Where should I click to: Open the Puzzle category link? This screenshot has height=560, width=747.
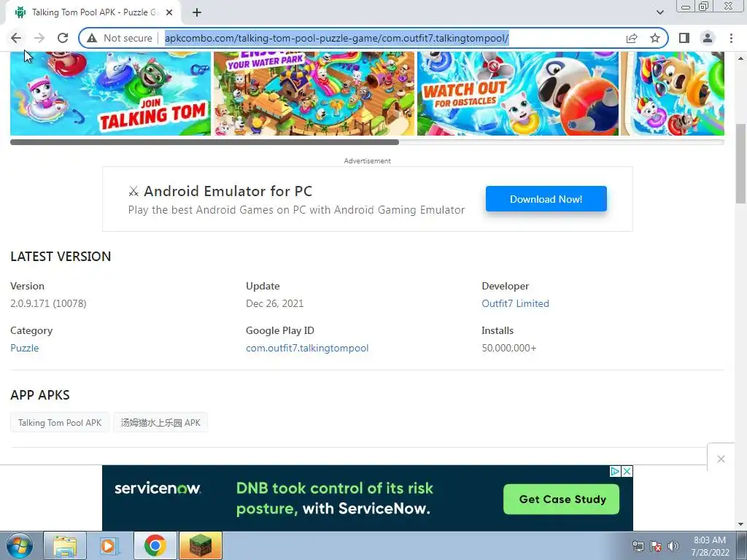pyautogui.click(x=25, y=348)
